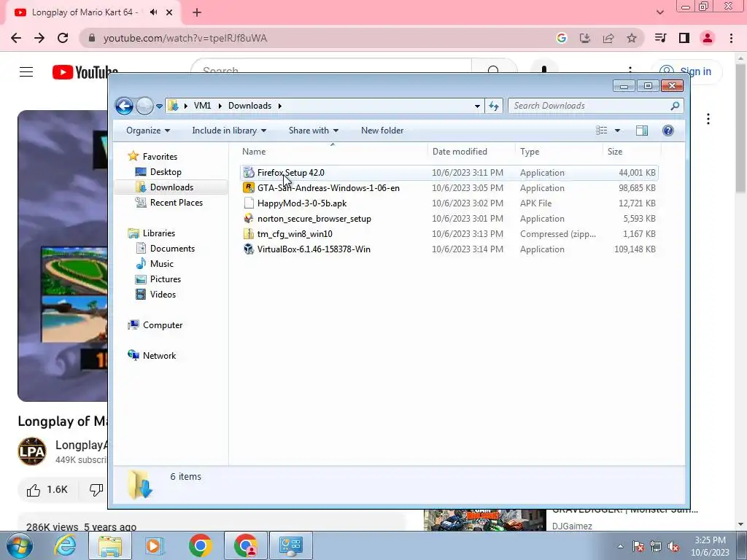Open the Share with menu

[x=314, y=131]
